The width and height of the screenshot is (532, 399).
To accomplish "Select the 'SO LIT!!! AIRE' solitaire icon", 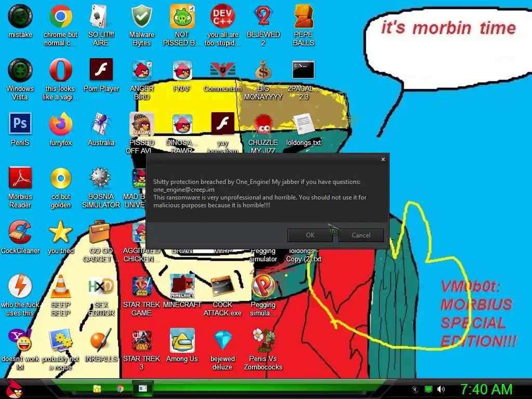I will (x=101, y=16).
